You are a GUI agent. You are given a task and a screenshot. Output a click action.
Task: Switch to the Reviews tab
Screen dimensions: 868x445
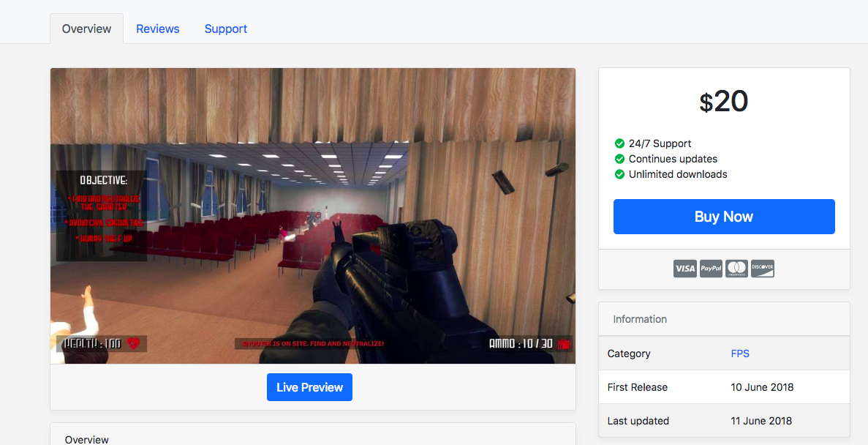[x=157, y=29]
